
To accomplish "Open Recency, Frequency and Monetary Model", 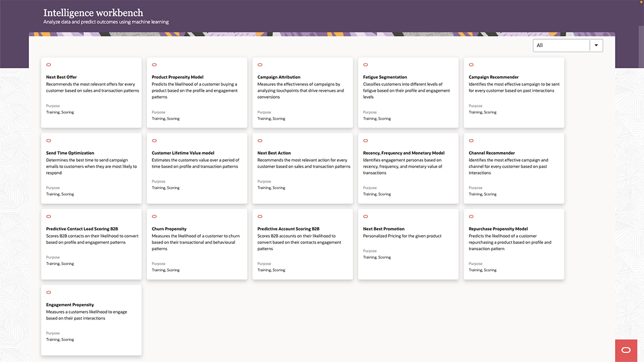I will (x=404, y=153).
